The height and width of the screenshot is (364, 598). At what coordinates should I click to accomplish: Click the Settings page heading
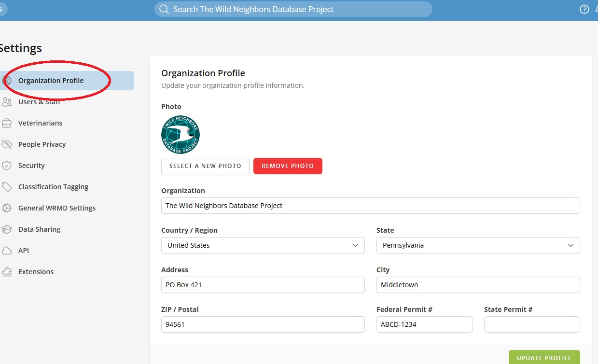(x=20, y=48)
